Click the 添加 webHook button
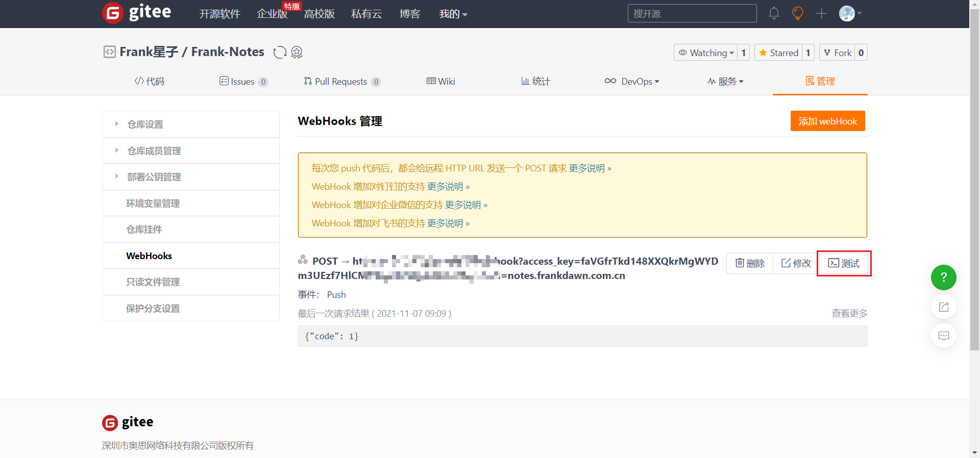Image resolution: width=980 pixels, height=458 pixels. (x=827, y=121)
